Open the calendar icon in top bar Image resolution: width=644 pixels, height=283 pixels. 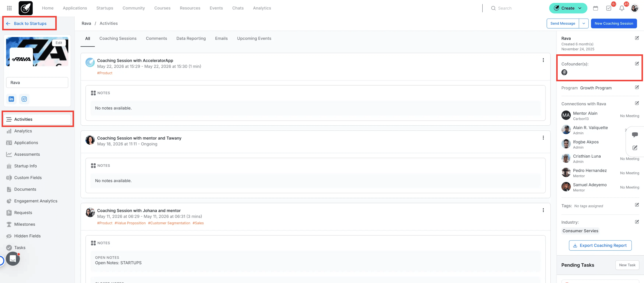pyautogui.click(x=595, y=8)
